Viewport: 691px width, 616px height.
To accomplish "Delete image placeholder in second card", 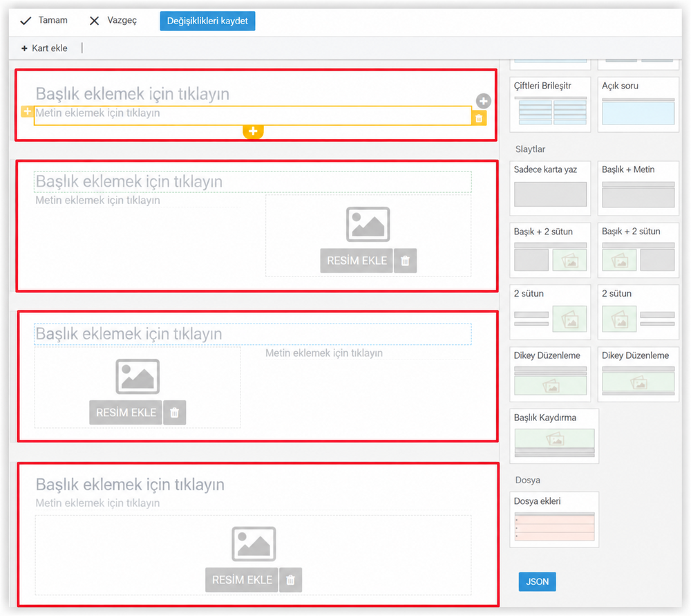I will click(406, 261).
